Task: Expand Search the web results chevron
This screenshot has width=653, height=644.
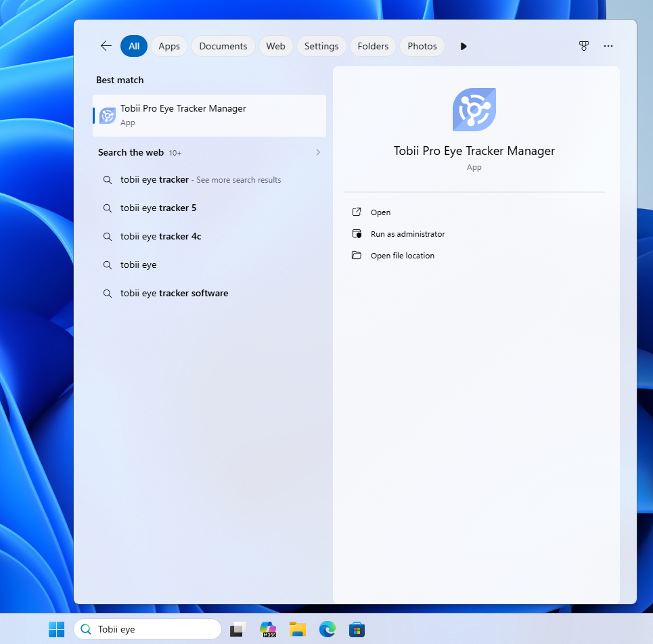Action: 318,152
